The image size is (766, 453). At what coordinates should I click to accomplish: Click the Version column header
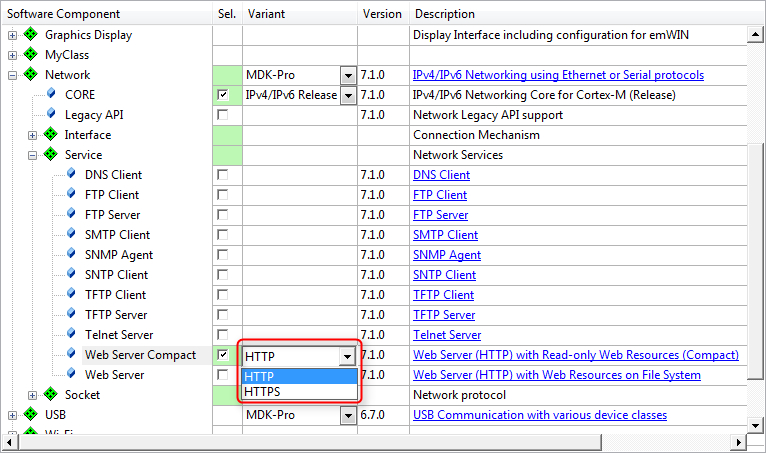384,14
